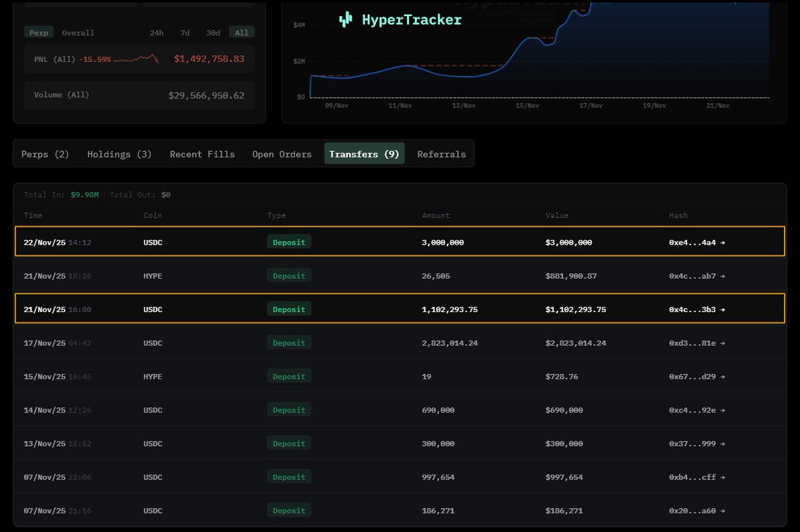Open the Referrals tab
Screen dimensions: 800x532
[x=441, y=154]
